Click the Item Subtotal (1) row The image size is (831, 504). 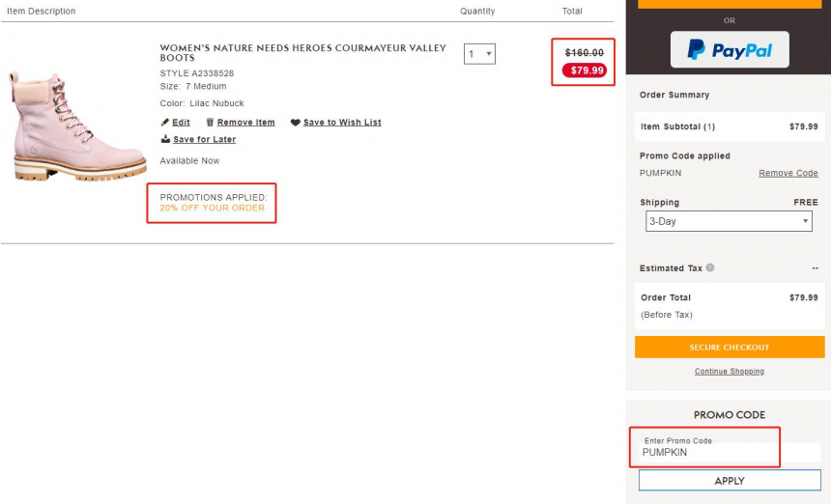click(x=730, y=126)
